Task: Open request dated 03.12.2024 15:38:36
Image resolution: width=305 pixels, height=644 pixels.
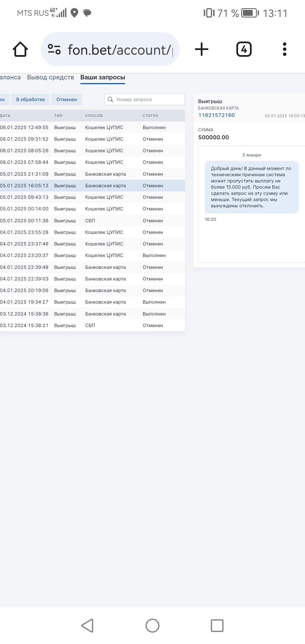Action: coord(90,314)
